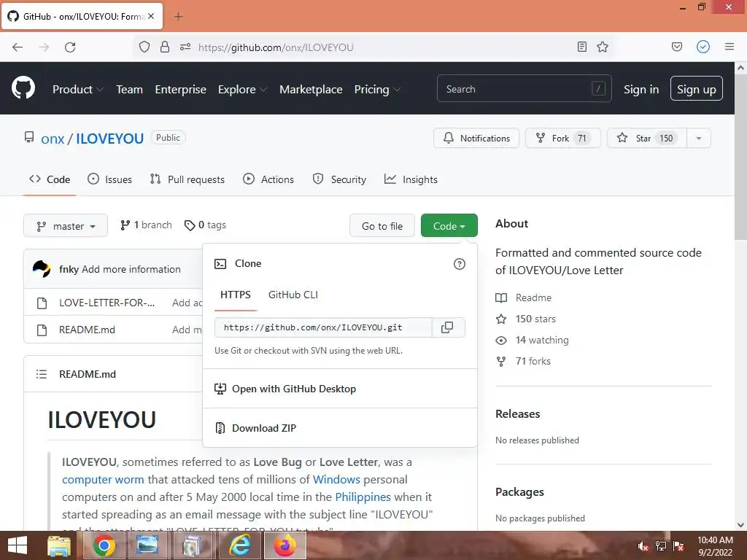Click the site security padlock icon
This screenshot has height=560, width=747.
165,47
